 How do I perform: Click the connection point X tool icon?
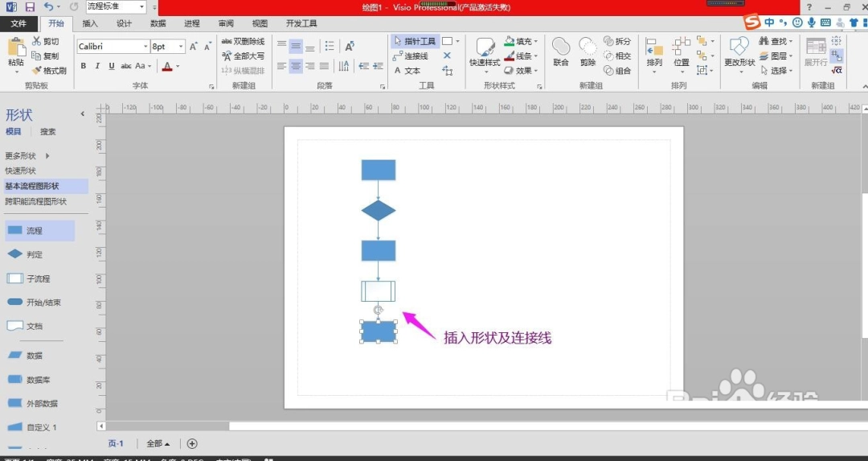pyautogui.click(x=448, y=56)
